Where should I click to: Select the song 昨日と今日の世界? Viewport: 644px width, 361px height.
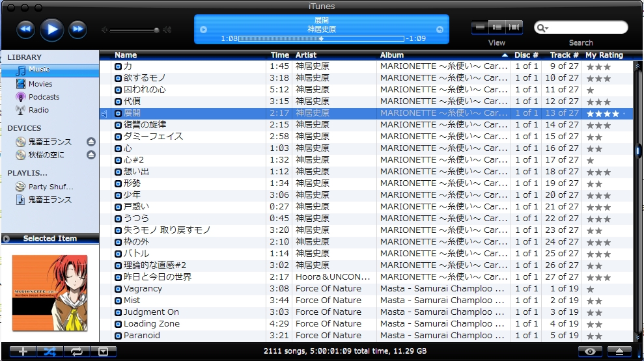click(x=158, y=277)
